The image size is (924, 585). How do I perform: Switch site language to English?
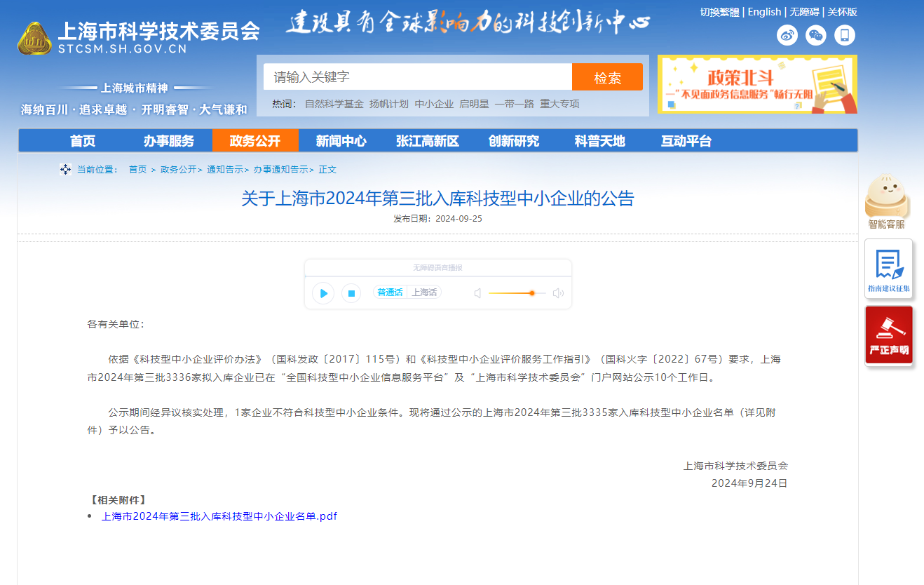pos(764,12)
